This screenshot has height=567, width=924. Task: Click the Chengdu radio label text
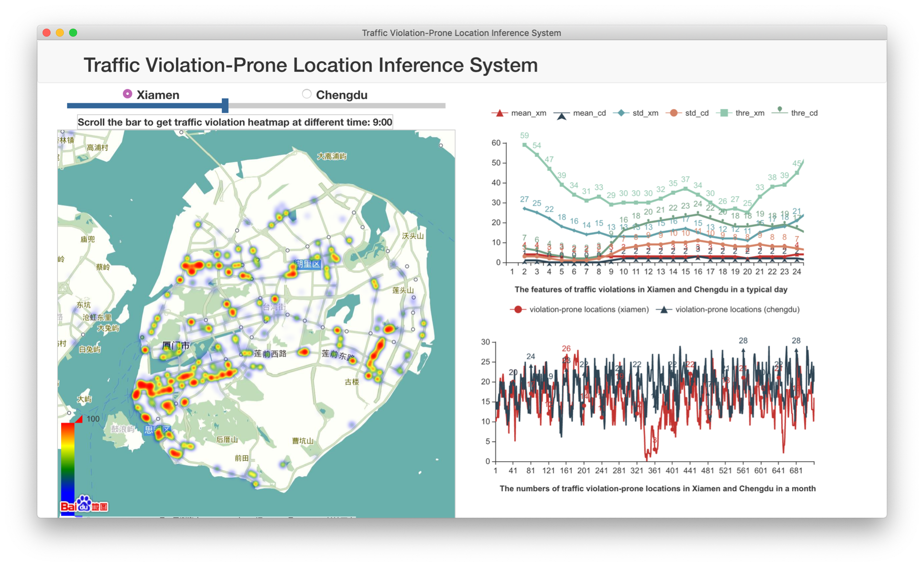coord(342,95)
